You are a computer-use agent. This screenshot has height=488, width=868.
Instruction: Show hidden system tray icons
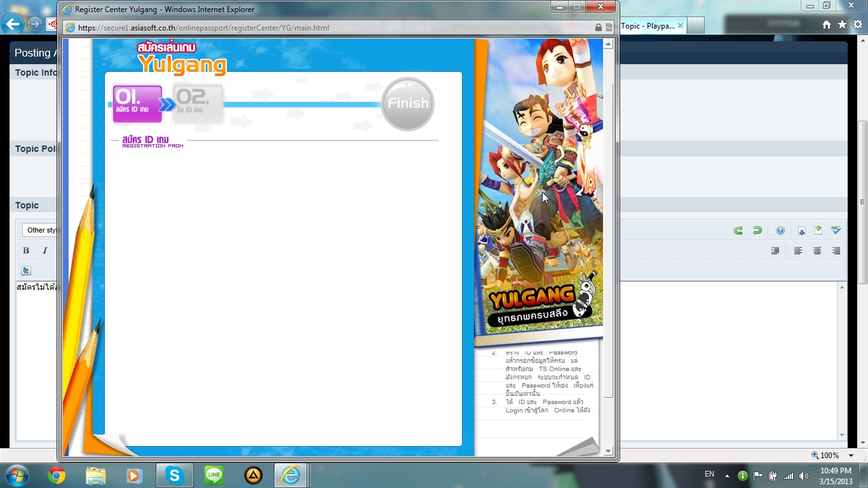pyautogui.click(x=728, y=475)
